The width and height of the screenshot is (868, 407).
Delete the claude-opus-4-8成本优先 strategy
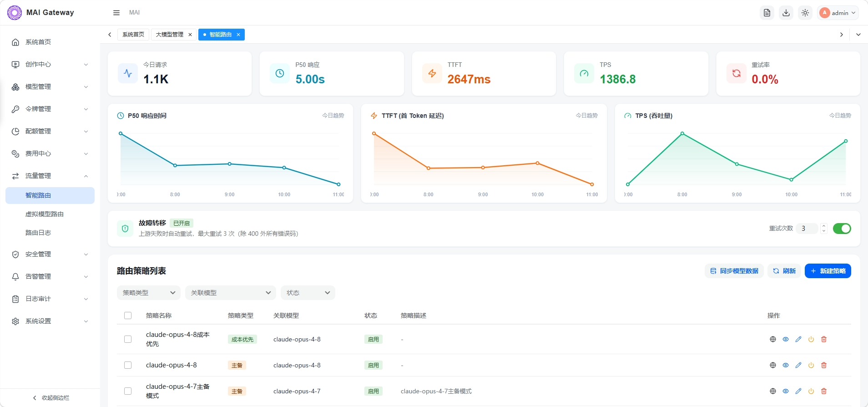824,339
